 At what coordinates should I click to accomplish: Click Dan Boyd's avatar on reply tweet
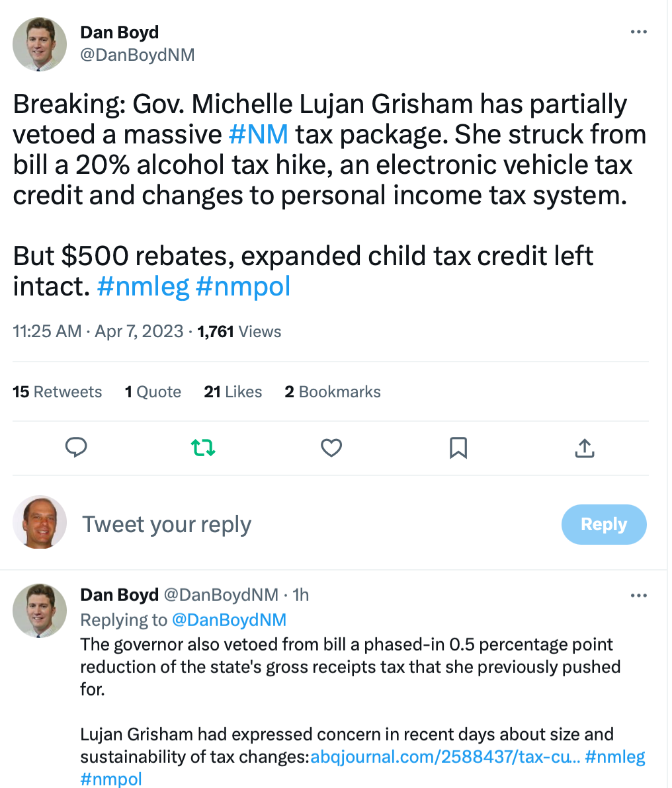point(40,610)
